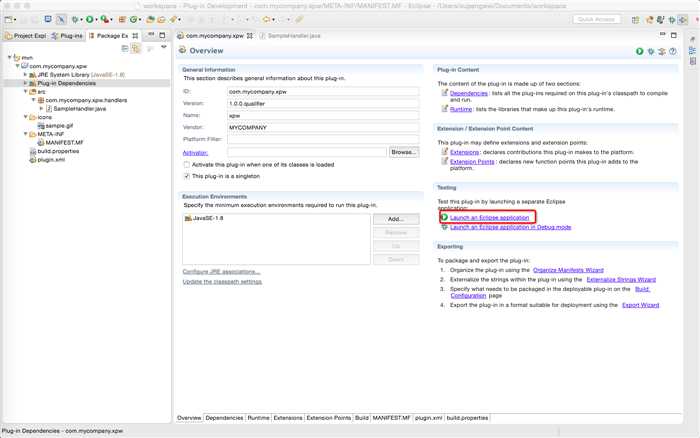
Task: Switch to the Extensions tab
Action: (x=288, y=418)
